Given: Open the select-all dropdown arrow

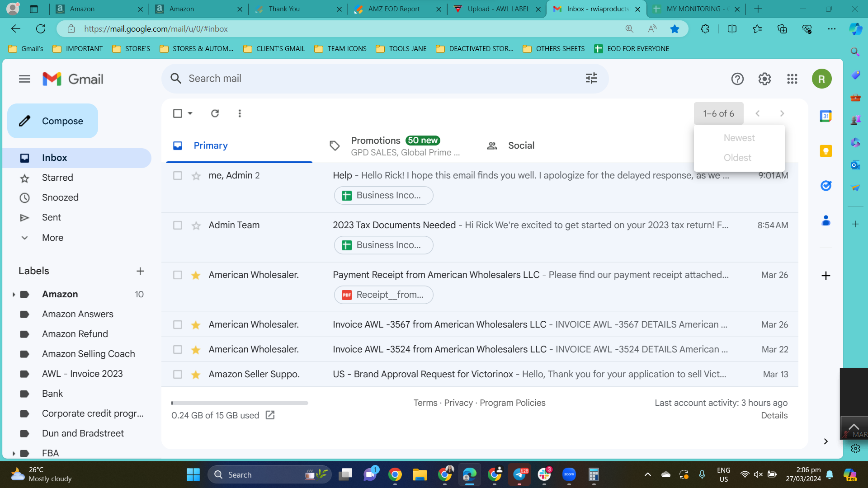Looking at the screenshot, I should point(190,113).
